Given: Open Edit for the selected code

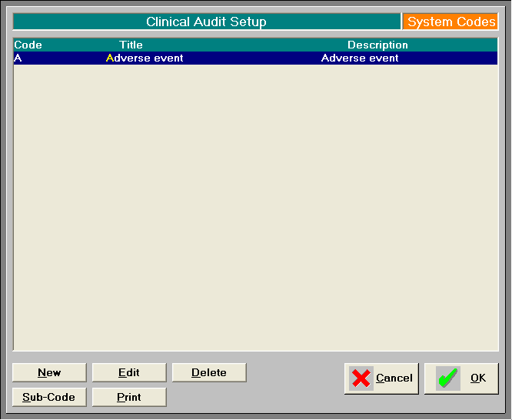Looking at the screenshot, I should 129,372.
